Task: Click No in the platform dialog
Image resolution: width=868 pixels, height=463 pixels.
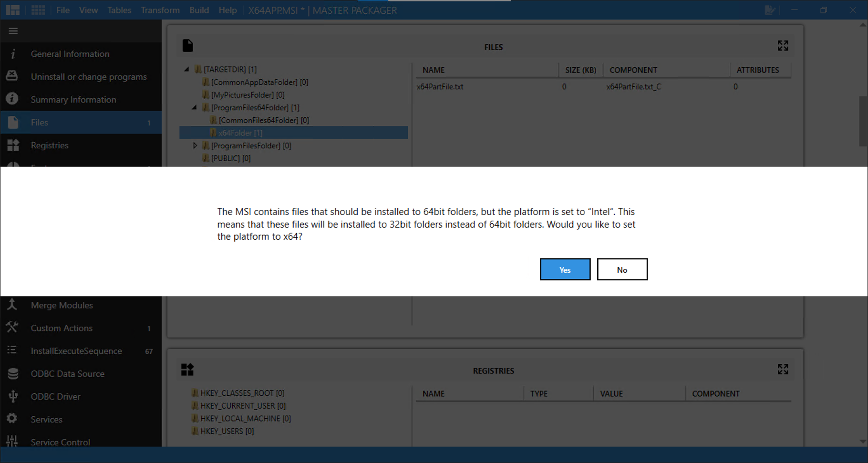Action: coord(622,269)
